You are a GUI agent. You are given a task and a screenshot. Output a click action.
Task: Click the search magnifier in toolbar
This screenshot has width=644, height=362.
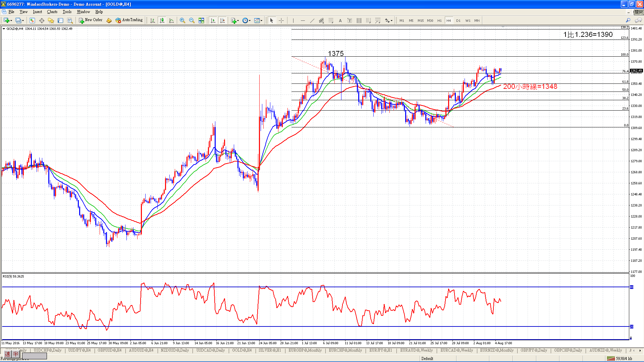point(628,20)
